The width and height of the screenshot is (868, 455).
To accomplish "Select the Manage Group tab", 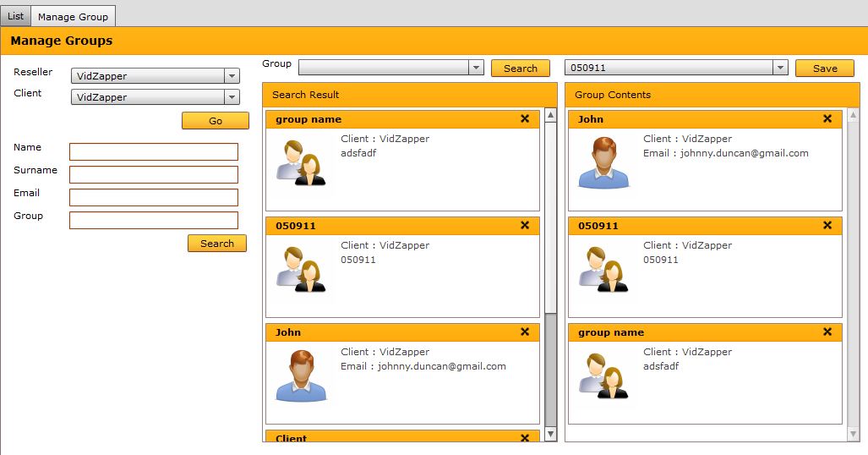I will coord(73,17).
